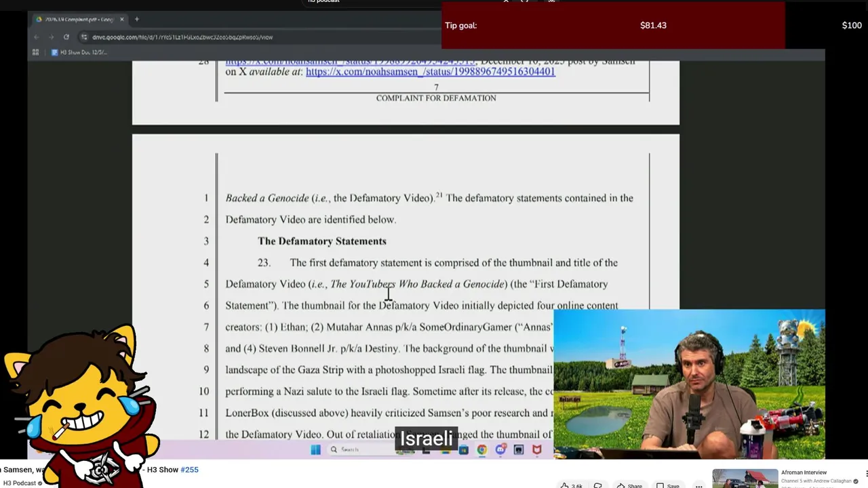
Task: Close the Complaint.pdf browser tab
Action: (122, 20)
